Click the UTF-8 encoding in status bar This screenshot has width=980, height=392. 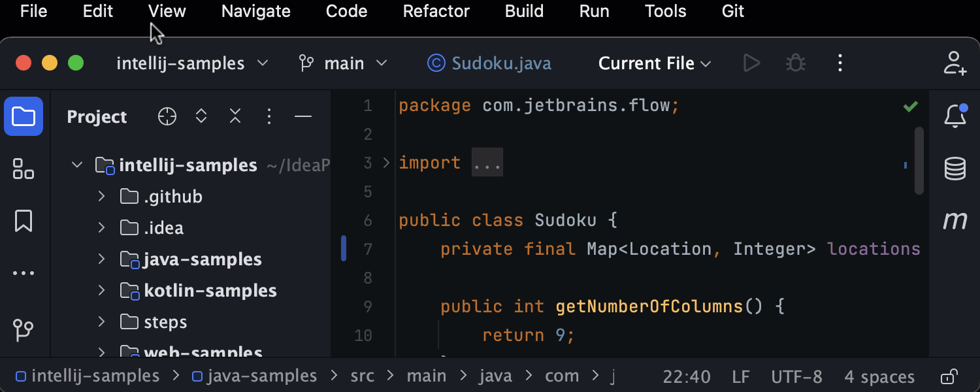pos(796,377)
